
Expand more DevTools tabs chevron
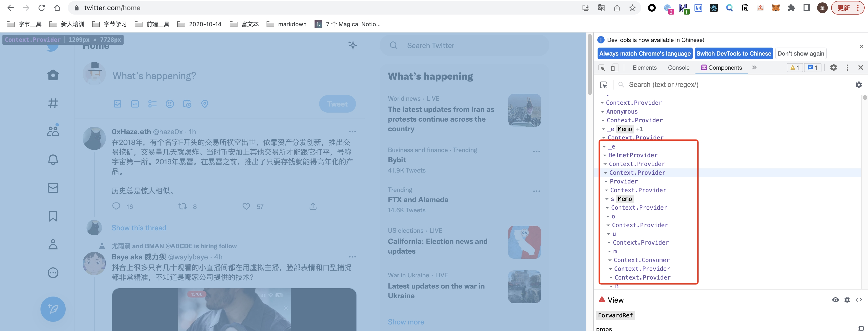coord(754,67)
